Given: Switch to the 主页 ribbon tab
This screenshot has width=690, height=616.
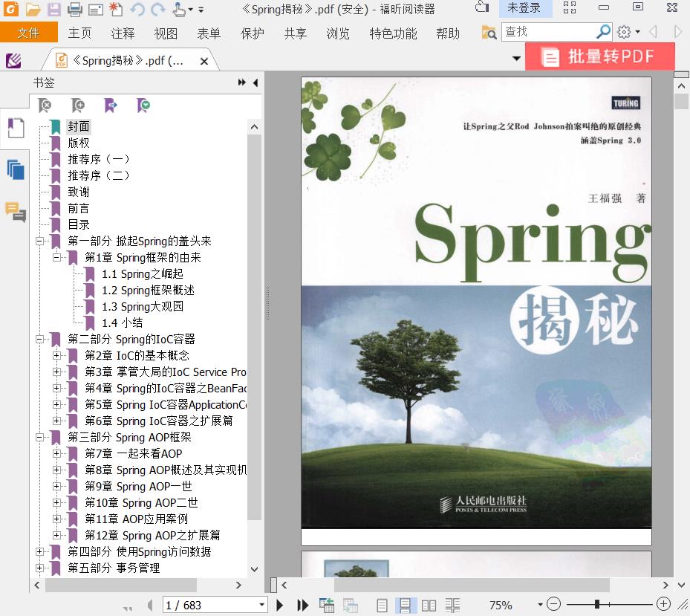Looking at the screenshot, I should point(79,33).
